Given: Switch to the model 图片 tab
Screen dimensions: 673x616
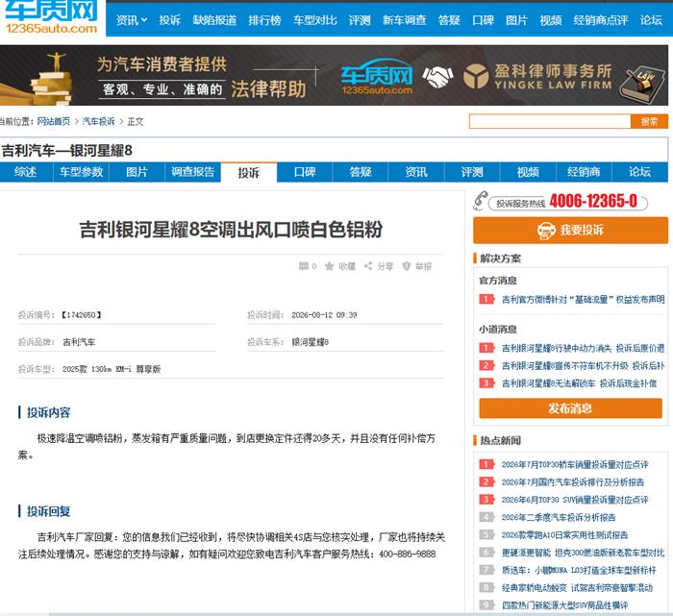Looking at the screenshot, I should [137, 172].
